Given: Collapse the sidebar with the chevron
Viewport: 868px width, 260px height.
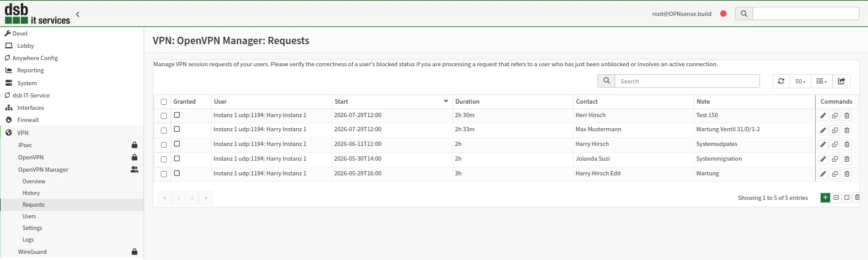Looking at the screenshot, I should (78, 13).
